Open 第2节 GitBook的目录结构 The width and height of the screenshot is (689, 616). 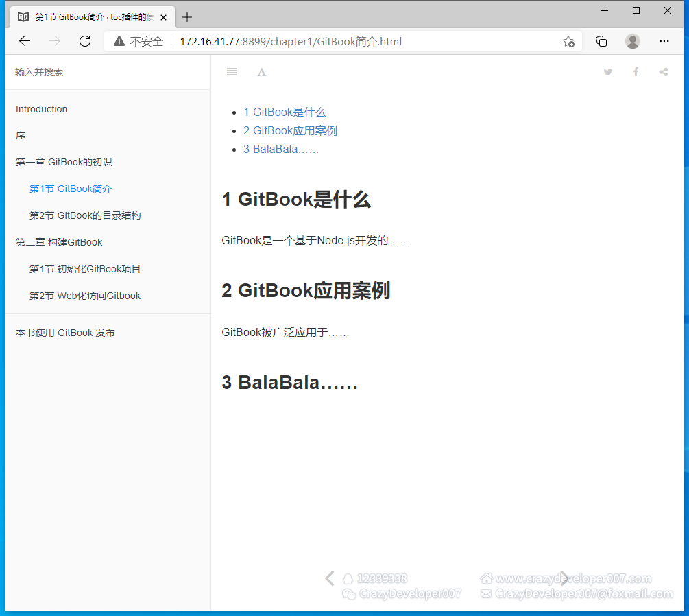coord(85,215)
